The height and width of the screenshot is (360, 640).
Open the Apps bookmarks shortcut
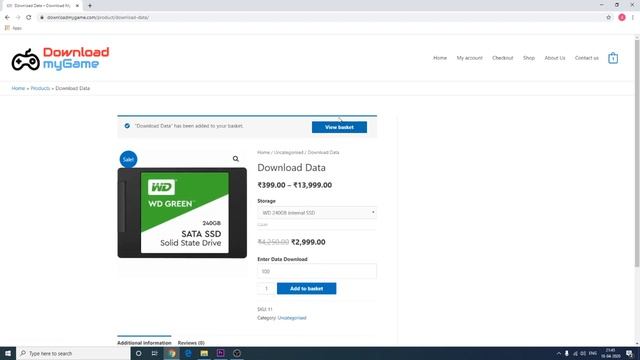(x=13, y=28)
